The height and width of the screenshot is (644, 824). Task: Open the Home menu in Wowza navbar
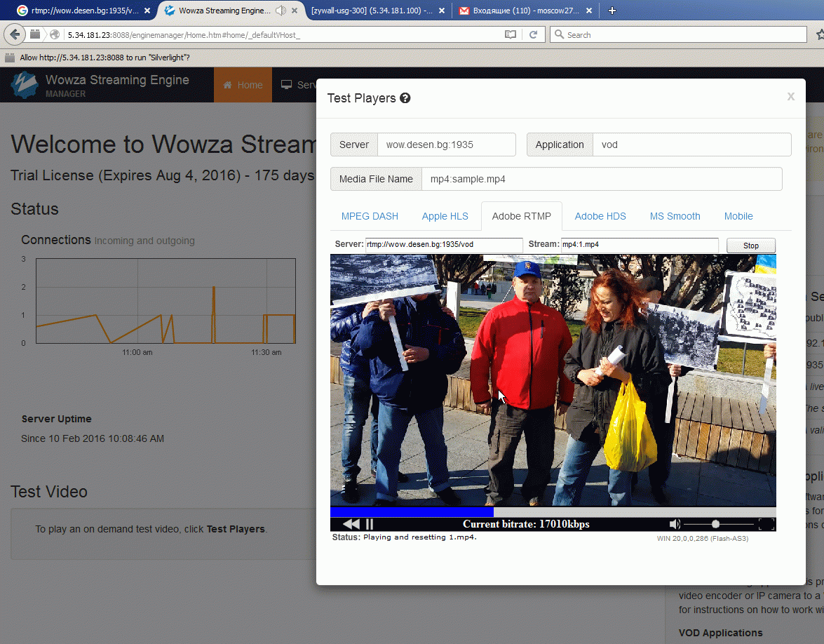(243, 85)
